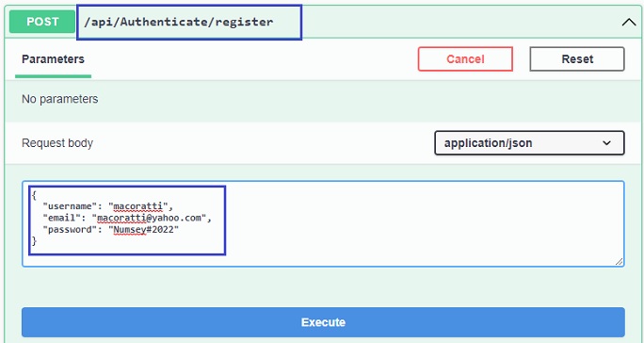The image size is (644, 343).
Task: Place cursor in macoratti@yahoo.com email value
Action: (150, 218)
